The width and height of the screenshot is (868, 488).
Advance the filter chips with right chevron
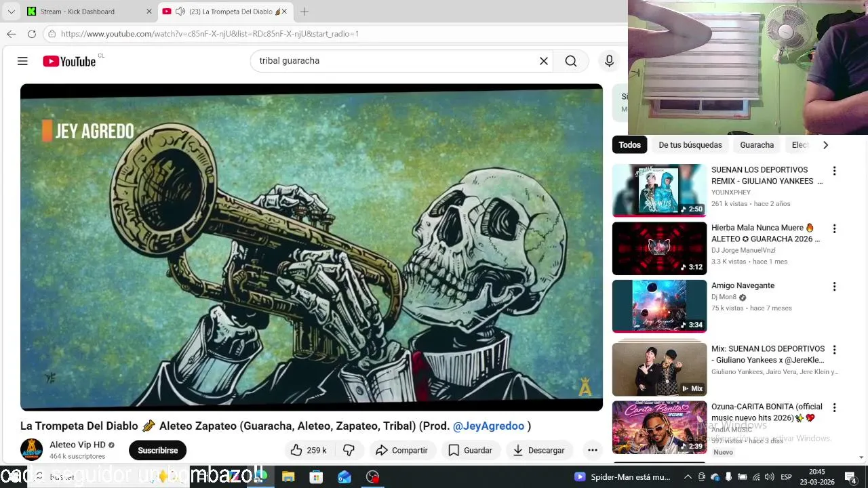[825, 144]
